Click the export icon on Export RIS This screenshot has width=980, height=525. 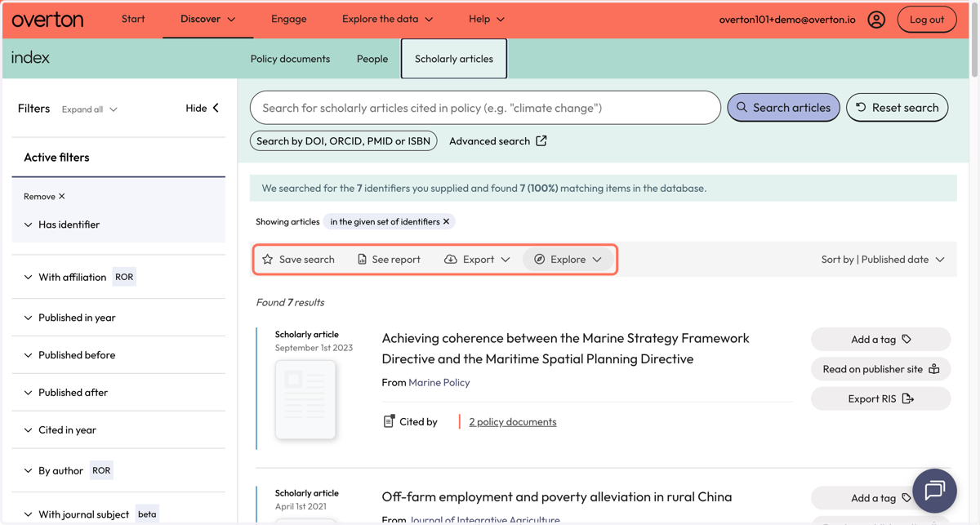coord(908,398)
